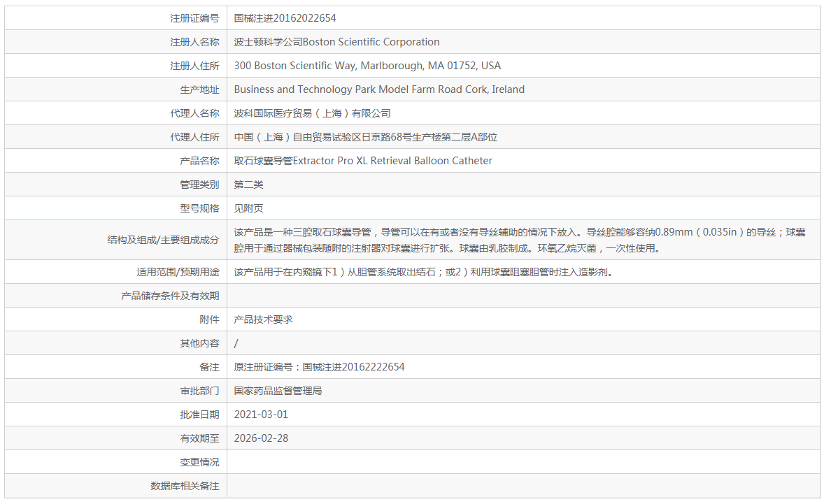Image resolution: width=824 pixels, height=504 pixels.
Task: Click the 生产地址 label
Action: click(199, 89)
